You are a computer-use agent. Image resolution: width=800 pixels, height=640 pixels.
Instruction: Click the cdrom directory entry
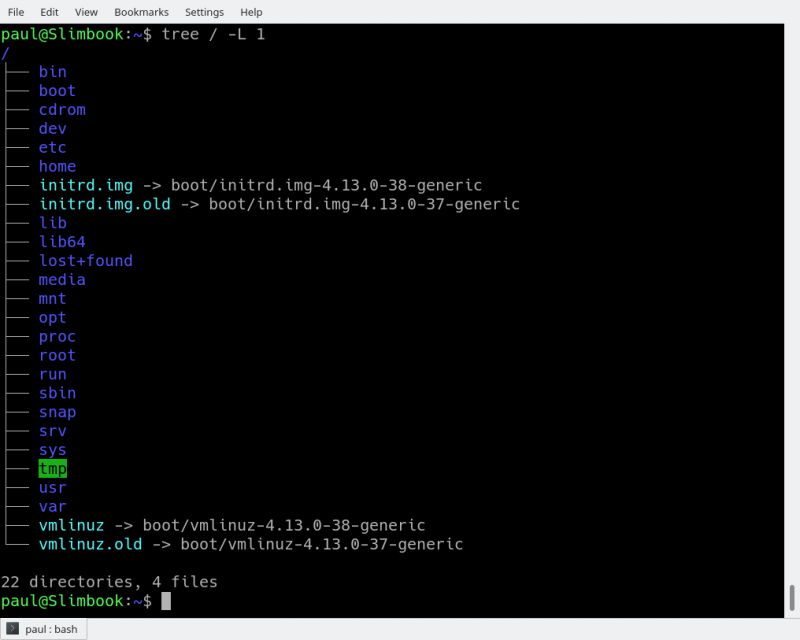[62, 110]
